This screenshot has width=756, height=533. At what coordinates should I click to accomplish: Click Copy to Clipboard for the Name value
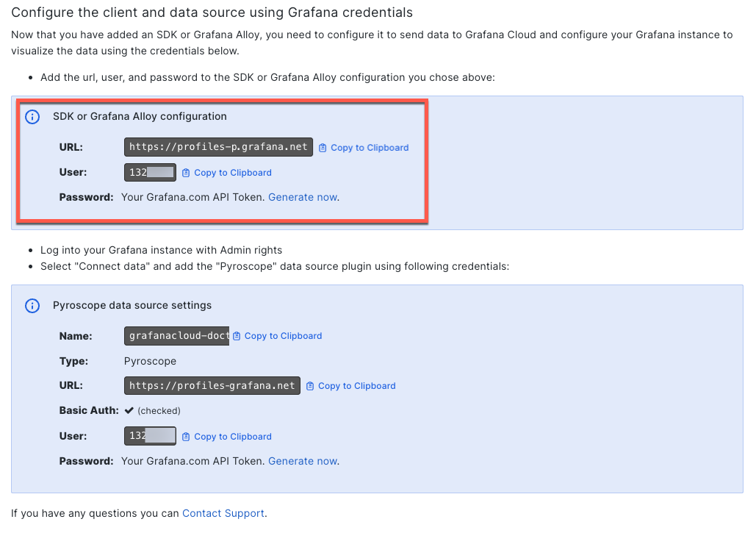[x=282, y=335]
